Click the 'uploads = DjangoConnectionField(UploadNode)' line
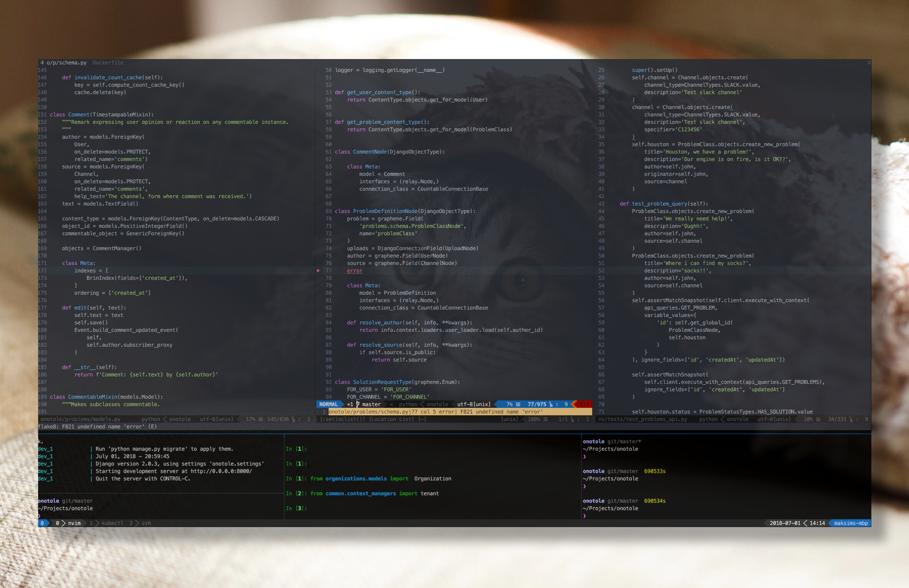Image resolution: width=909 pixels, height=588 pixels. (x=413, y=249)
